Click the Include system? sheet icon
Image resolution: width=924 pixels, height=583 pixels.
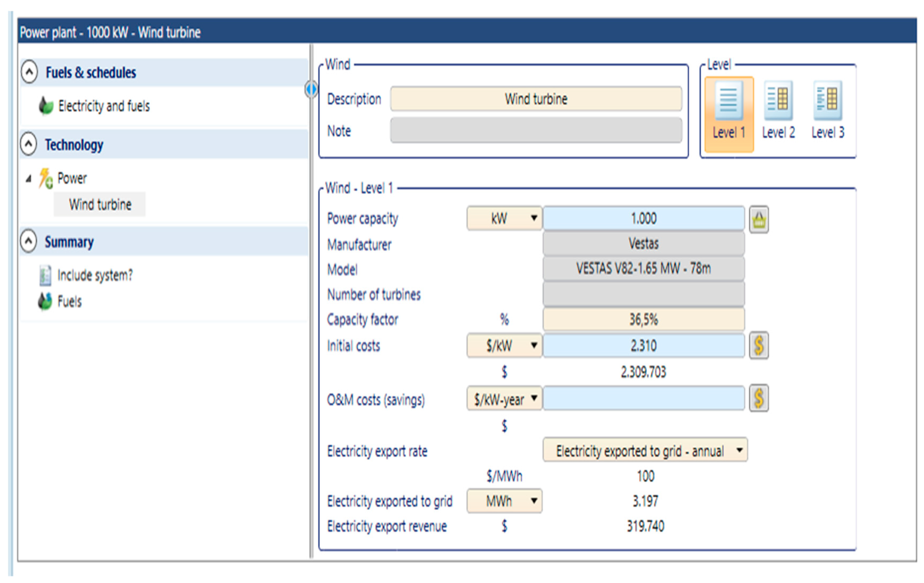pos(45,275)
